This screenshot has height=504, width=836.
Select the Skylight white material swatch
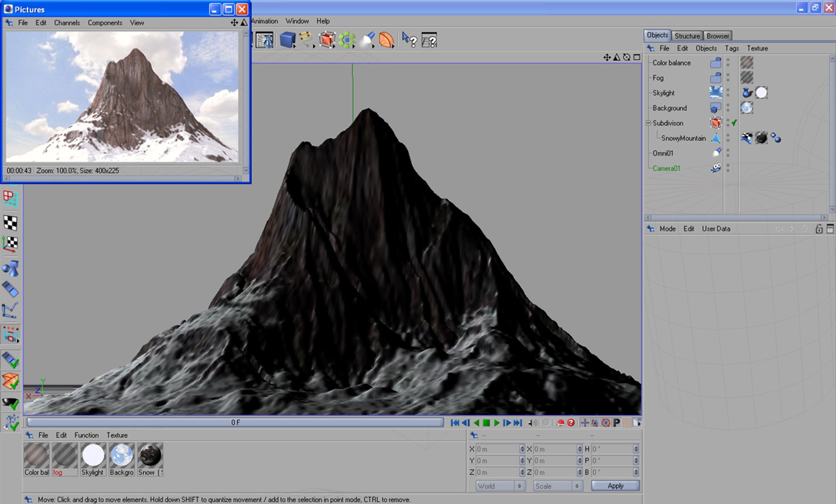tap(93, 455)
